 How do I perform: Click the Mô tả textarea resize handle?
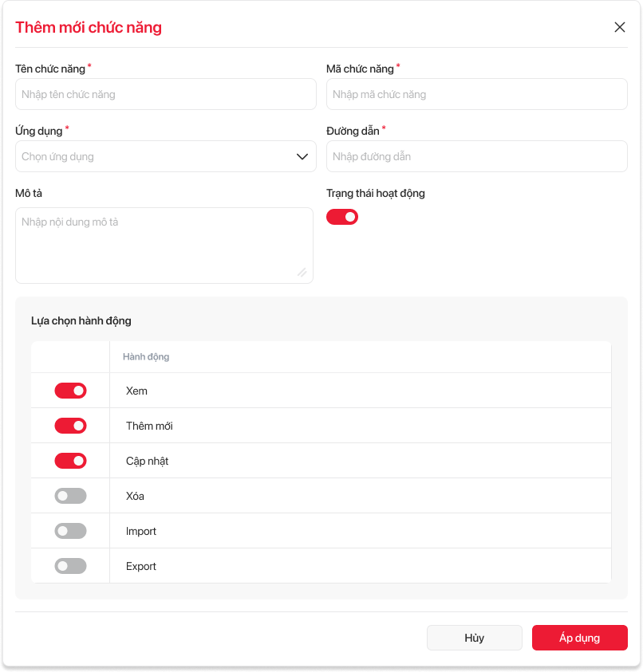[302, 273]
